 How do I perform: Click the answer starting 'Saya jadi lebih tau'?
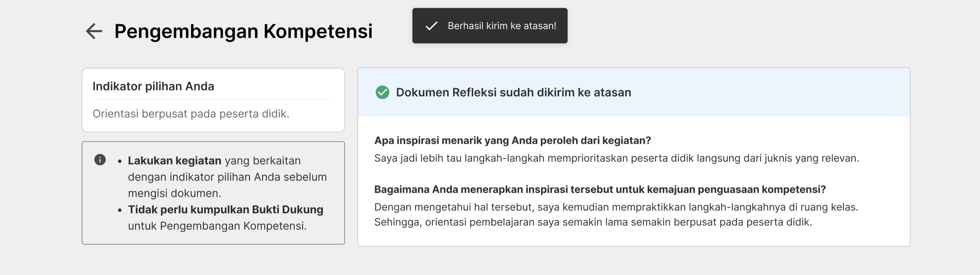617,158
